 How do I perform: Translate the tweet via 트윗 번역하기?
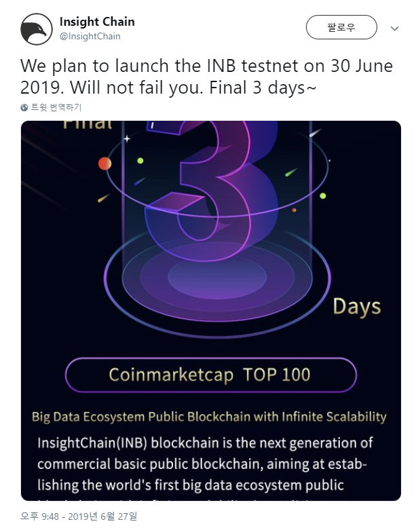56,107
